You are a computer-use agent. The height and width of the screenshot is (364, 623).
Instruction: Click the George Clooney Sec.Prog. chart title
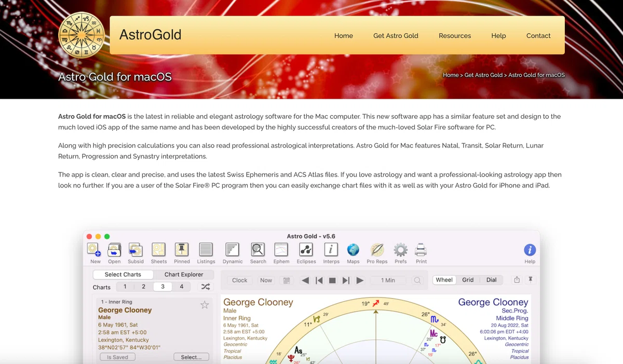(493, 302)
